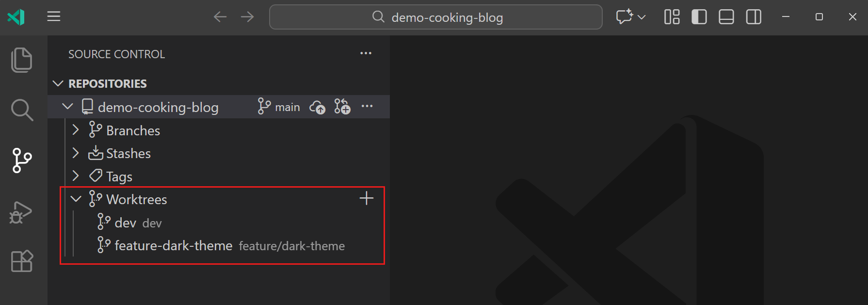
Task: Toggle the primary sidebar visibility
Action: point(699,16)
